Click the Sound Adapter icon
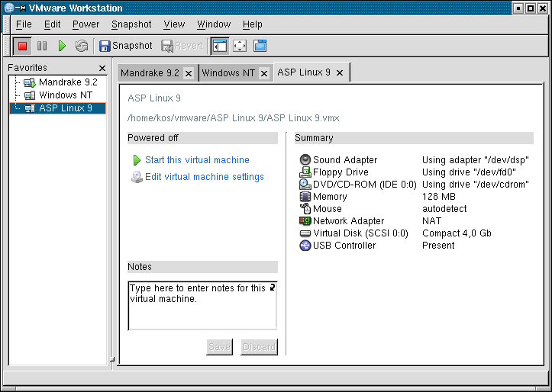This screenshot has width=552, height=392. 305,159
